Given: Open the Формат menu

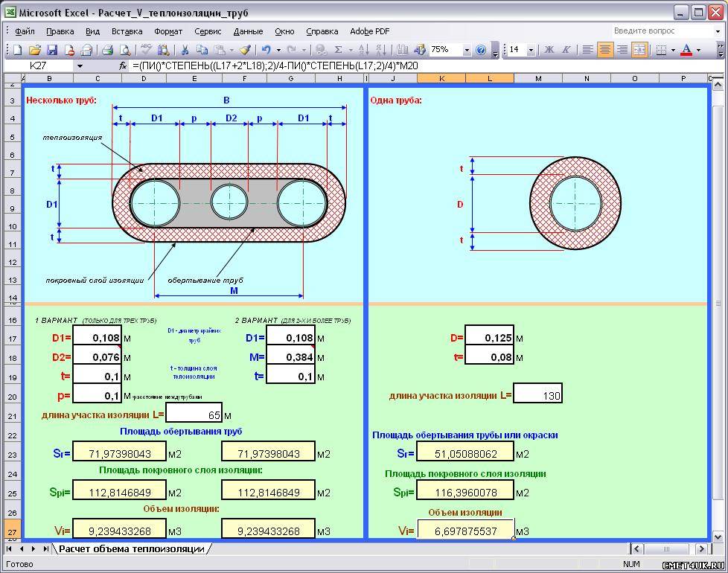Looking at the screenshot, I should point(168,31).
